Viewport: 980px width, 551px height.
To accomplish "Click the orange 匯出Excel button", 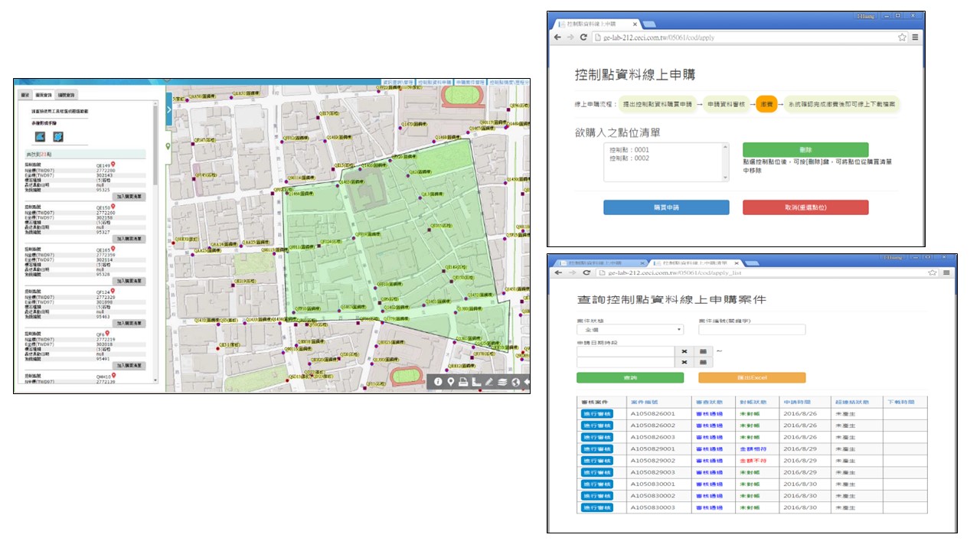I will click(x=752, y=378).
